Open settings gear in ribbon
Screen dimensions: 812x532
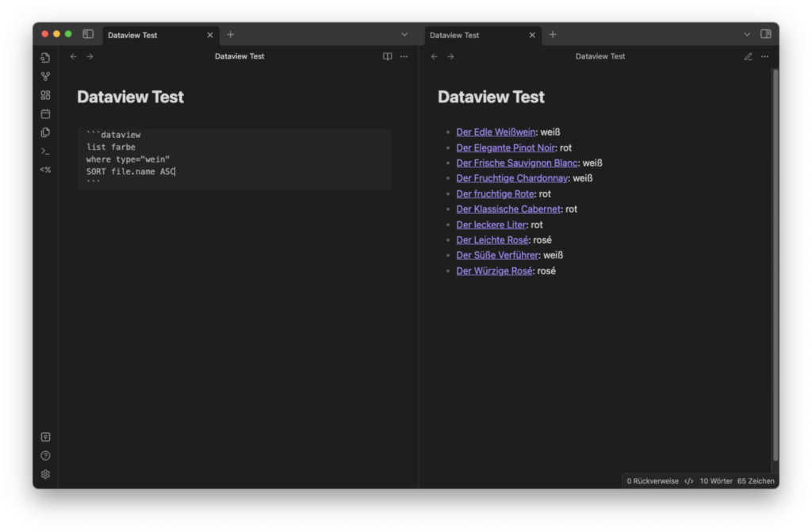pos(45,474)
